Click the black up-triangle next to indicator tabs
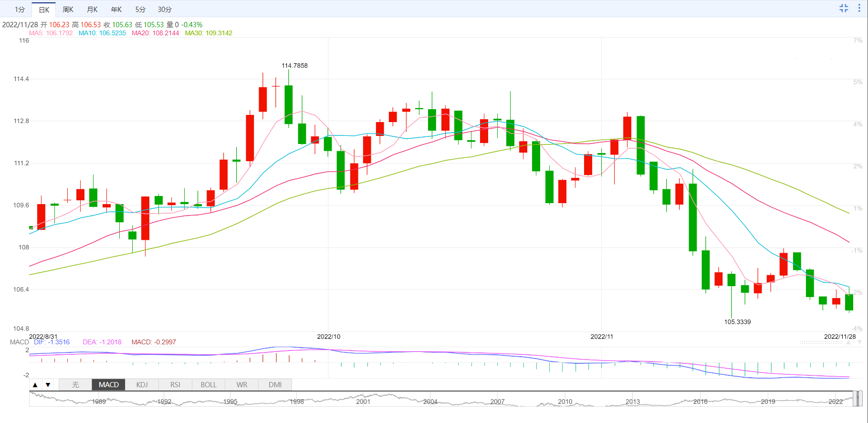This screenshot has width=868, height=423. 35,385
